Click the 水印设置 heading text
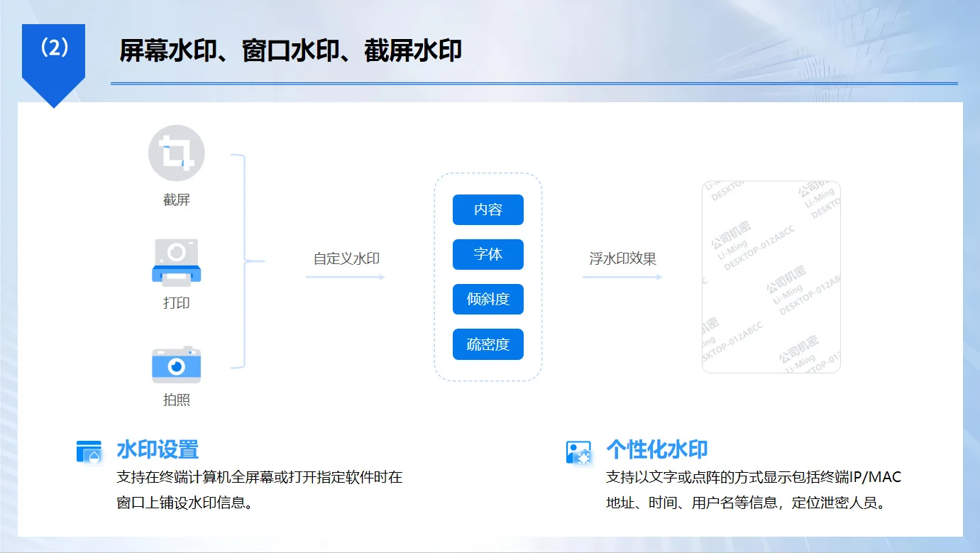 pyautogui.click(x=156, y=450)
